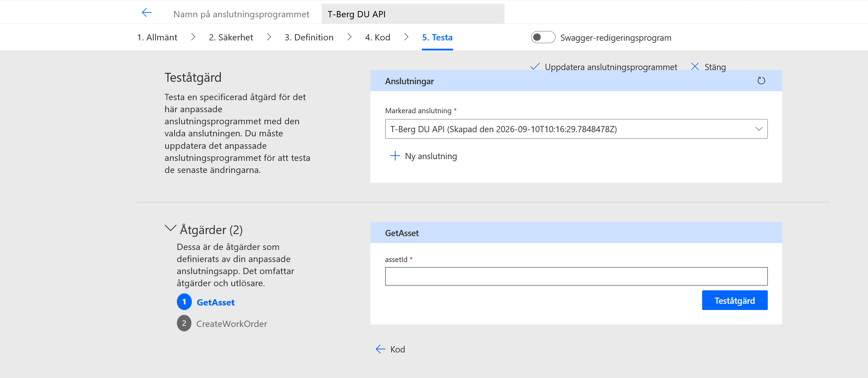Click the Ny anslutning link text
Screen dimensions: 868x378
tap(431, 156)
